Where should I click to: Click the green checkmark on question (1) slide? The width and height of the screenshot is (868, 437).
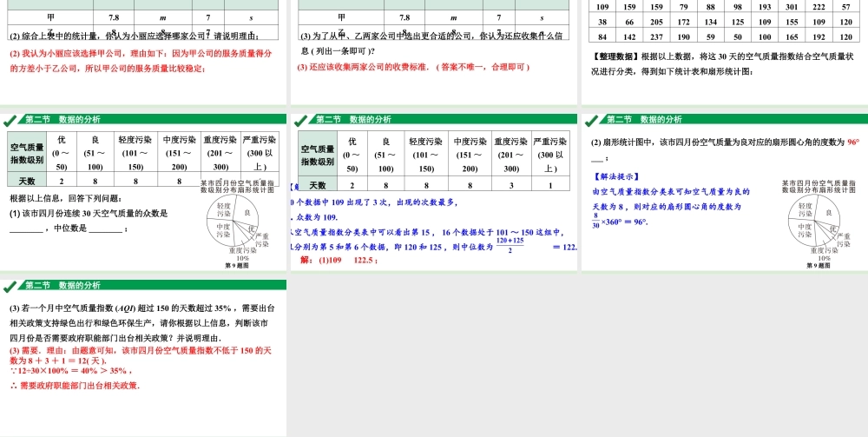pyautogui.click(x=10, y=120)
